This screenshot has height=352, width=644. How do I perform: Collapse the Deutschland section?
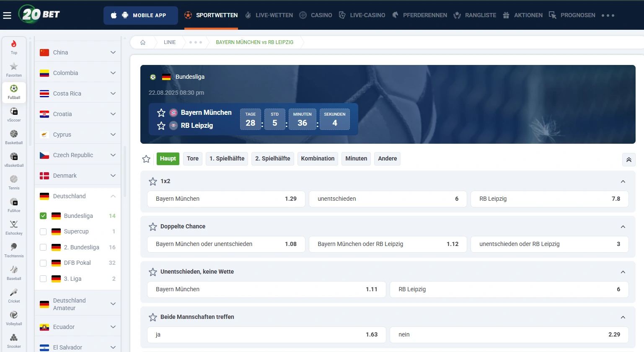(x=113, y=196)
